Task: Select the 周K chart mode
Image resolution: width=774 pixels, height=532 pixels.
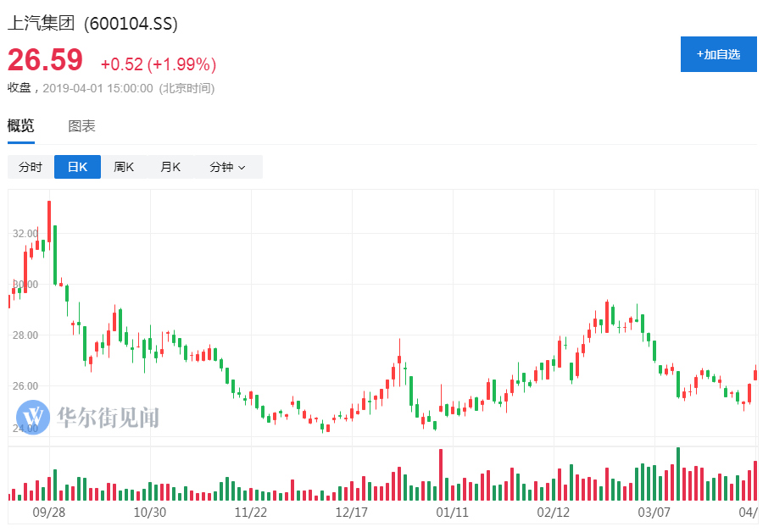Action: click(124, 167)
